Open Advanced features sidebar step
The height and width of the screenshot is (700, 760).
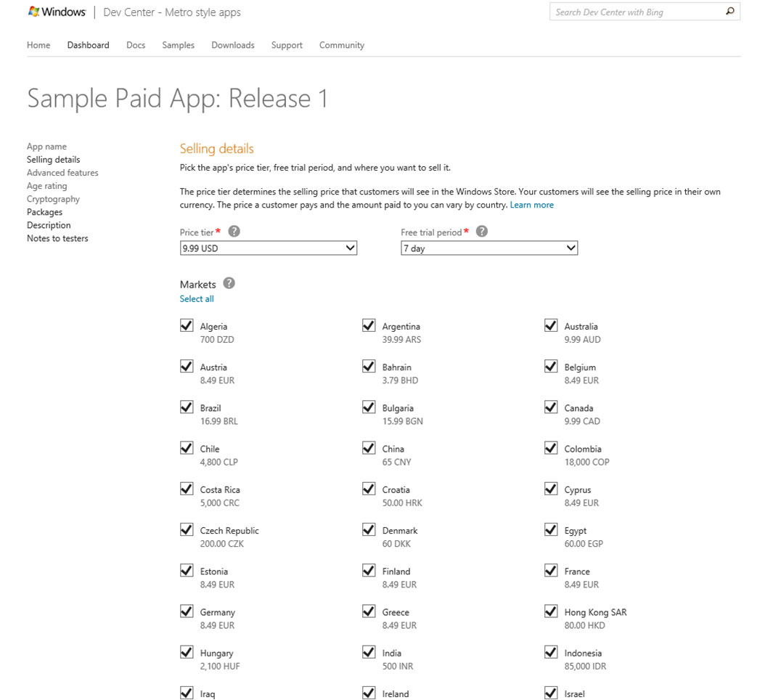[62, 173]
